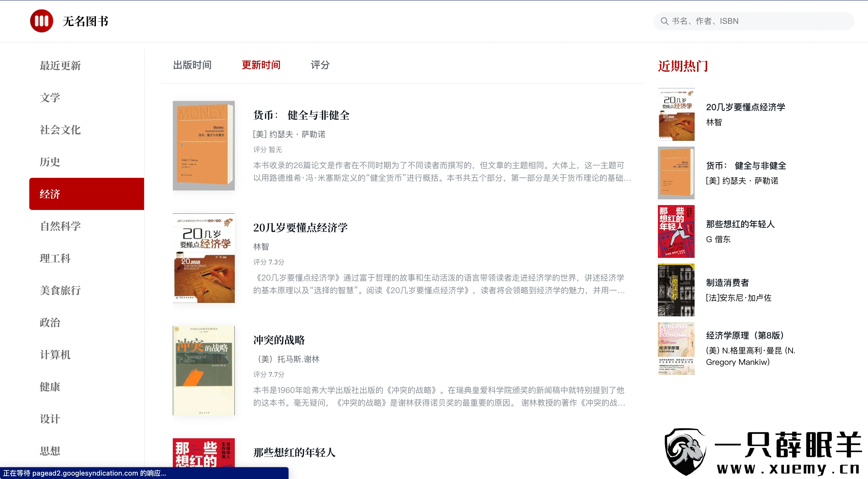Click the description of 冲突的战略

(439, 396)
